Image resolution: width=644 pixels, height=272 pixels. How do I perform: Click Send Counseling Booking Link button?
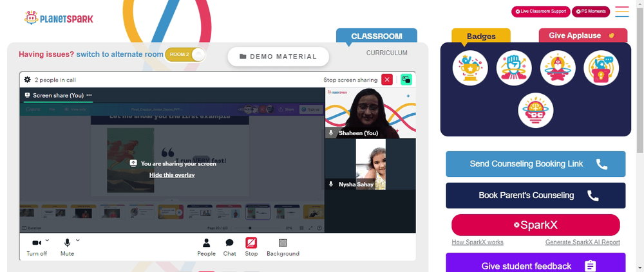536,164
